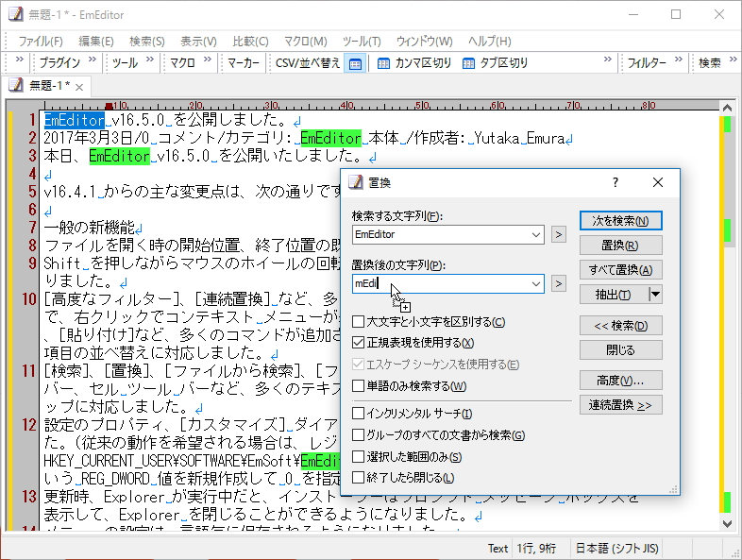Image resolution: width=742 pixels, height=560 pixels.
Task: Click 置換(R) button
Action: coord(621,246)
